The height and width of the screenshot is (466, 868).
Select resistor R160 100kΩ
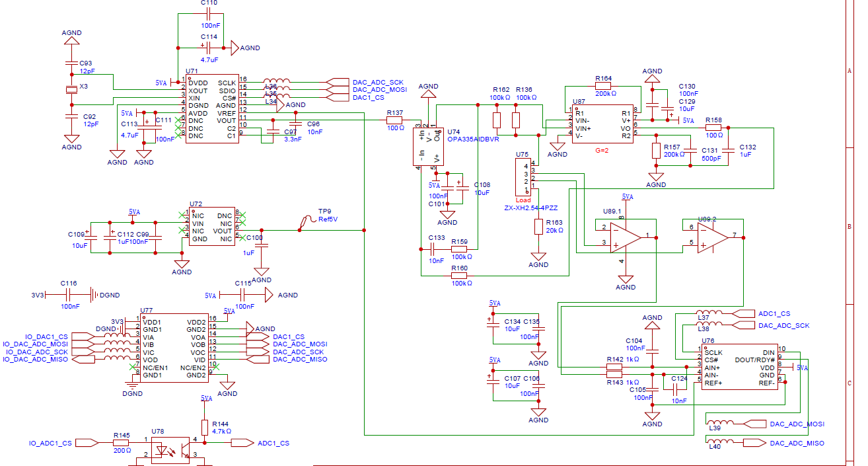[460, 275]
